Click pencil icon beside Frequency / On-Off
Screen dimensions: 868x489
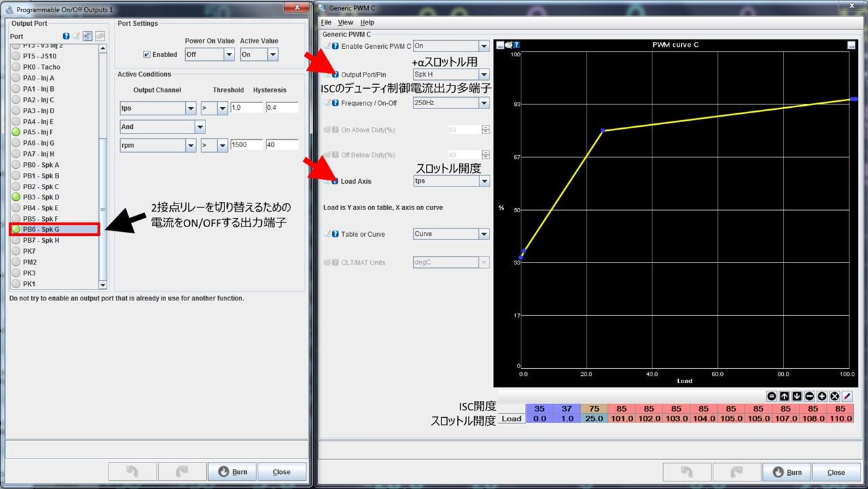tap(326, 103)
